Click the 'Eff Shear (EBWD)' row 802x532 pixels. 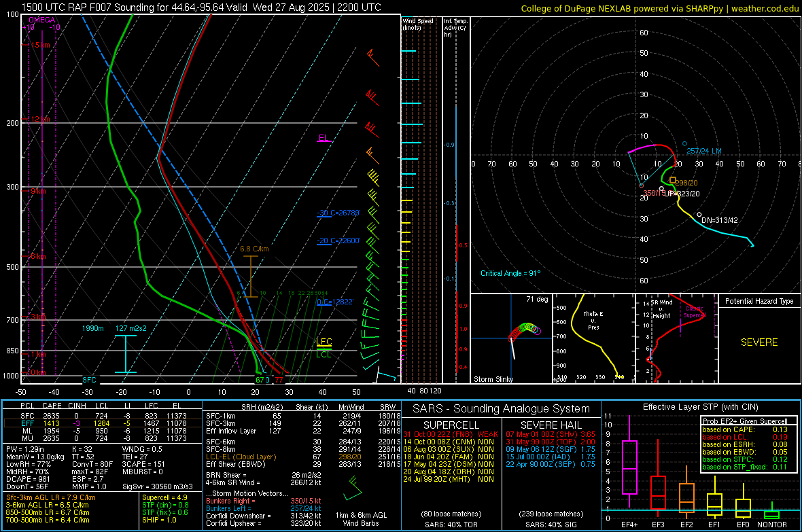click(x=303, y=464)
